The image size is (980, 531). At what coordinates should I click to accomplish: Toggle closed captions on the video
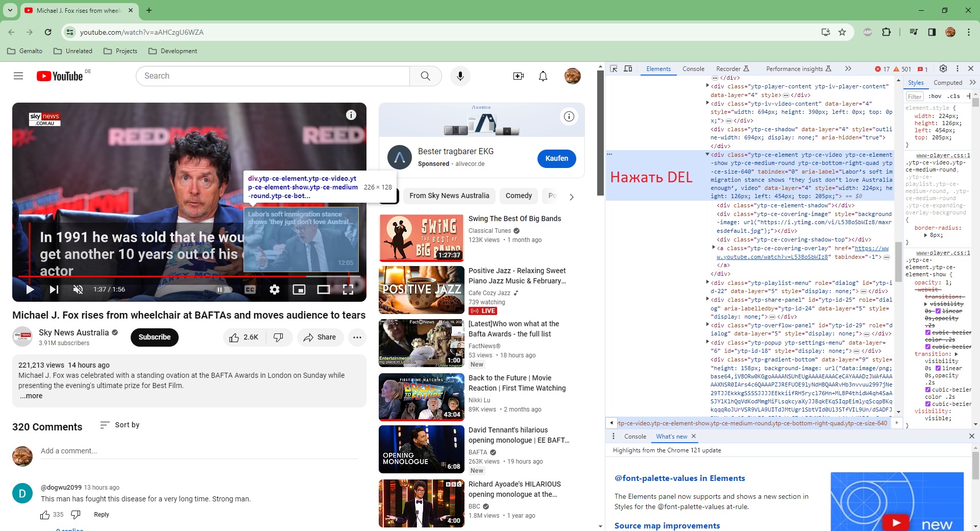(x=250, y=289)
